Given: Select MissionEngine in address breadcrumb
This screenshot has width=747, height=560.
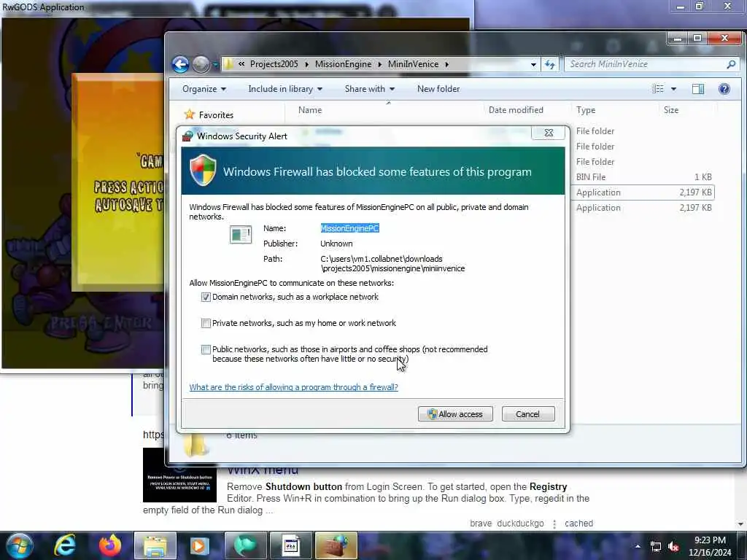Looking at the screenshot, I should 343,64.
